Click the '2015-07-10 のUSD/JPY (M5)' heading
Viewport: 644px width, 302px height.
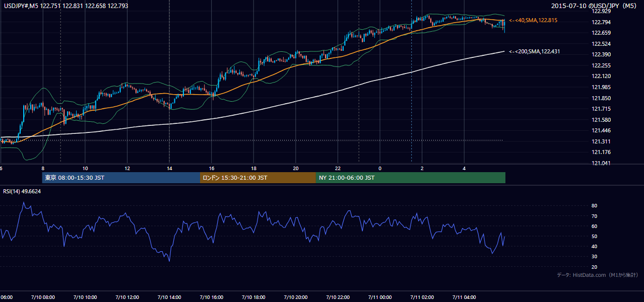[595, 6]
